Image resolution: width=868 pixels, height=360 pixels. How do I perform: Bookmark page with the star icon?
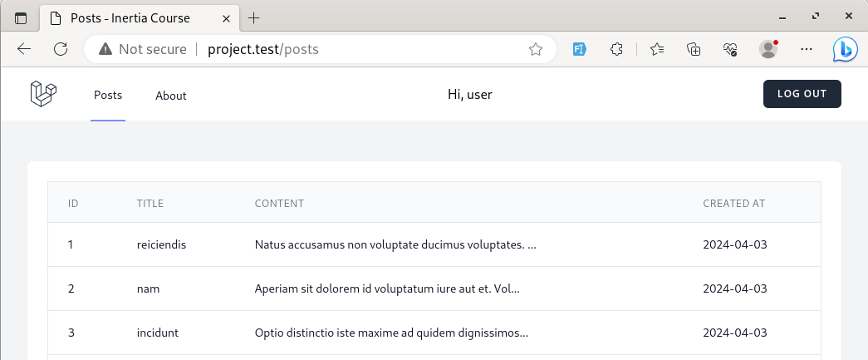pos(535,50)
